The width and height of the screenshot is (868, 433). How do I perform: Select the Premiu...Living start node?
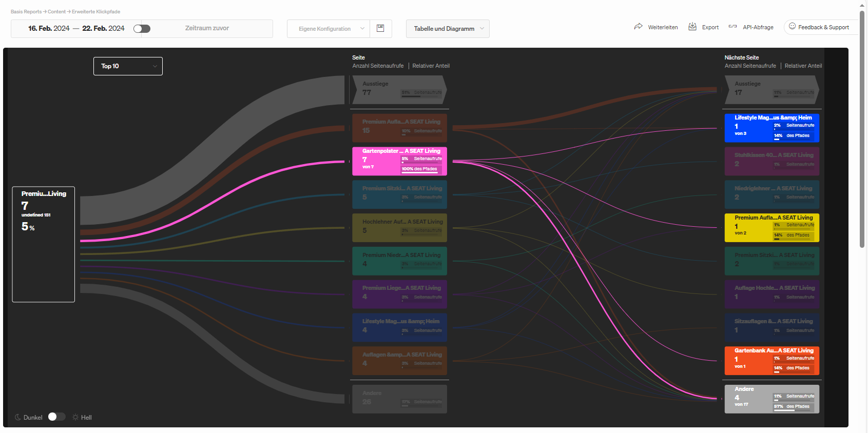[x=44, y=244]
